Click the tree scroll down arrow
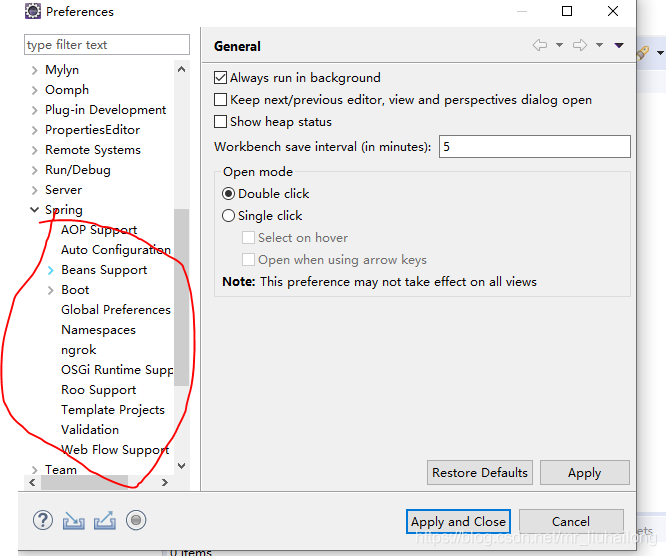The image size is (666, 556). [181, 466]
